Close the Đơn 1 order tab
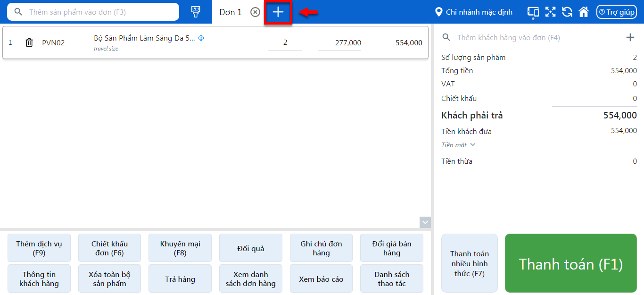The width and height of the screenshot is (644, 295). tap(255, 12)
